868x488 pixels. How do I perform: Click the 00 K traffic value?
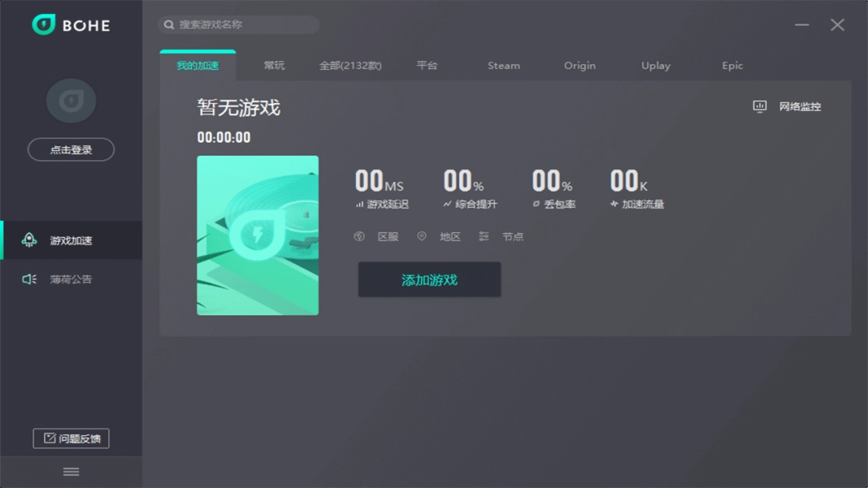point(628,181)
